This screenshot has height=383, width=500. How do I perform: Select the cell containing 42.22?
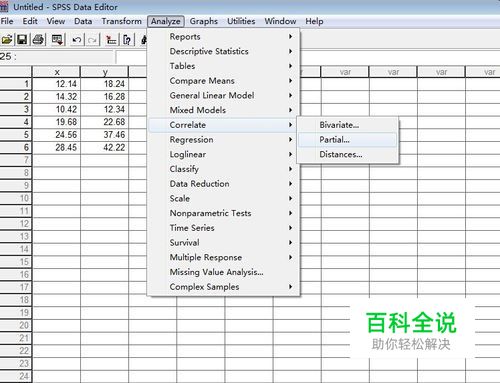(x=105, y=147)
